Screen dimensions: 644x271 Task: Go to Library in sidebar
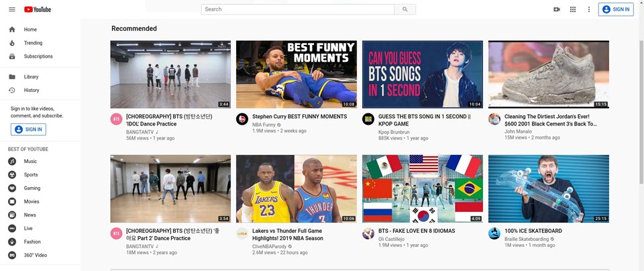(40, 76)
